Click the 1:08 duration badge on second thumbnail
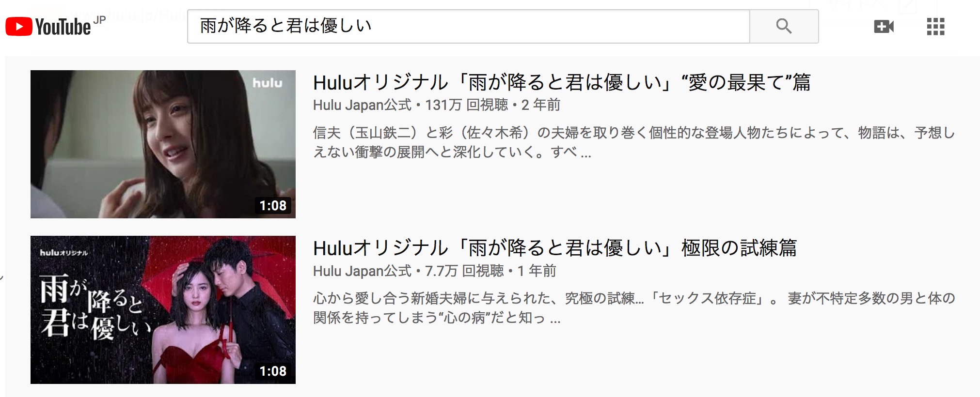The image size is (980, 397). 273,371
